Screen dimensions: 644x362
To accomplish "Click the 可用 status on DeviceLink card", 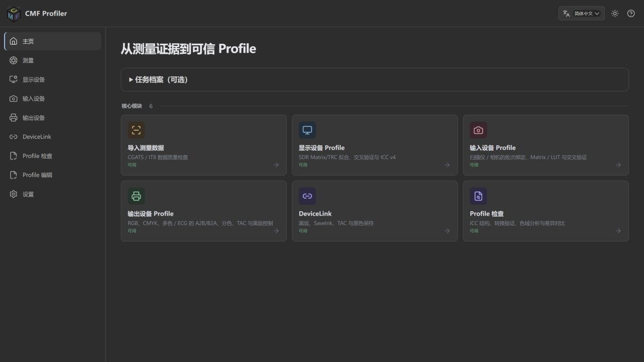I will click(303, 231).
